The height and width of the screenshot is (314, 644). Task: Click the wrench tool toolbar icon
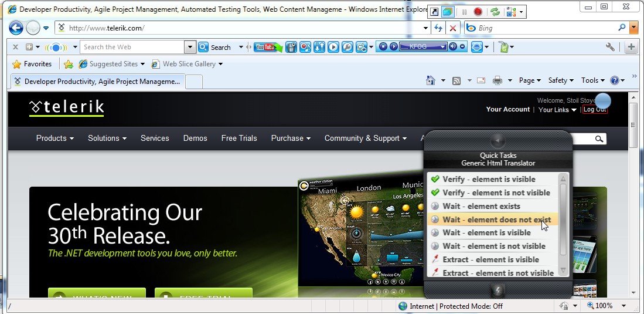tap(347, 47)
